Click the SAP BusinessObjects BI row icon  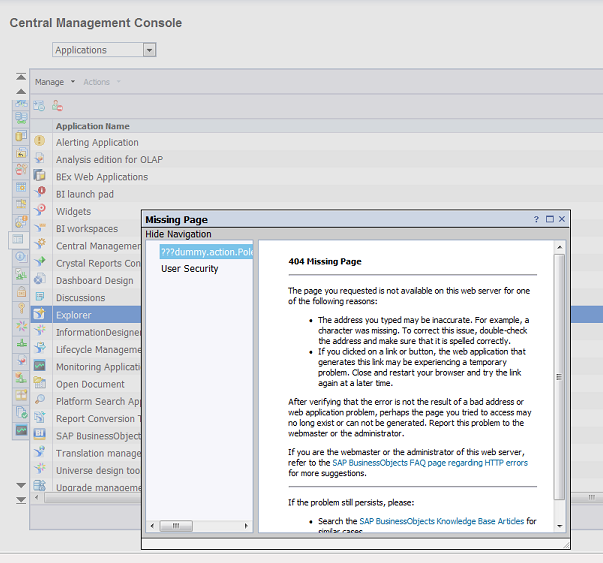40,434
